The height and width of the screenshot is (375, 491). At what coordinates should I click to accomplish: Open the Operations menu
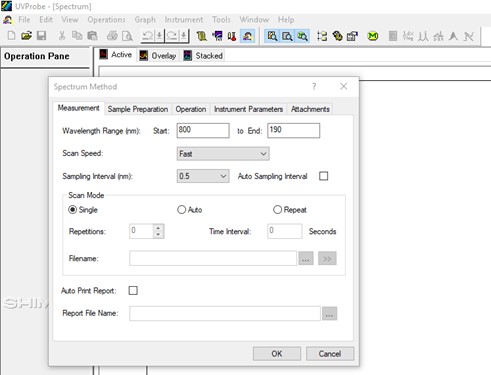tap(106, 20)
